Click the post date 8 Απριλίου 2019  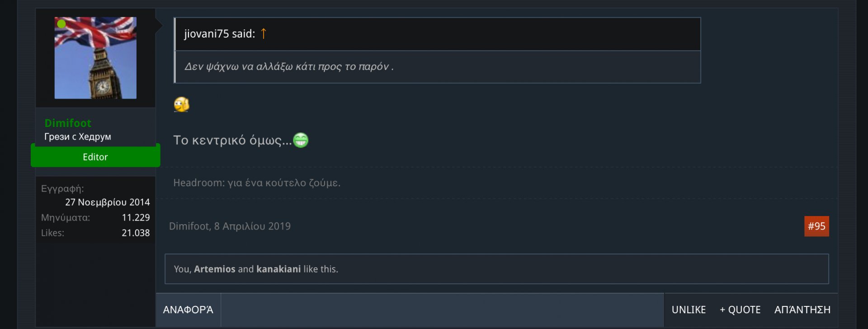[252, 226]
